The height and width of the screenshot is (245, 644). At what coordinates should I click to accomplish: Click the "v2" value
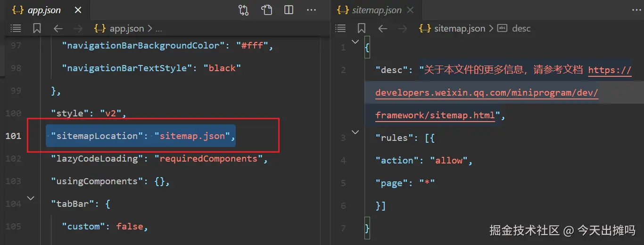coord(110,114)
